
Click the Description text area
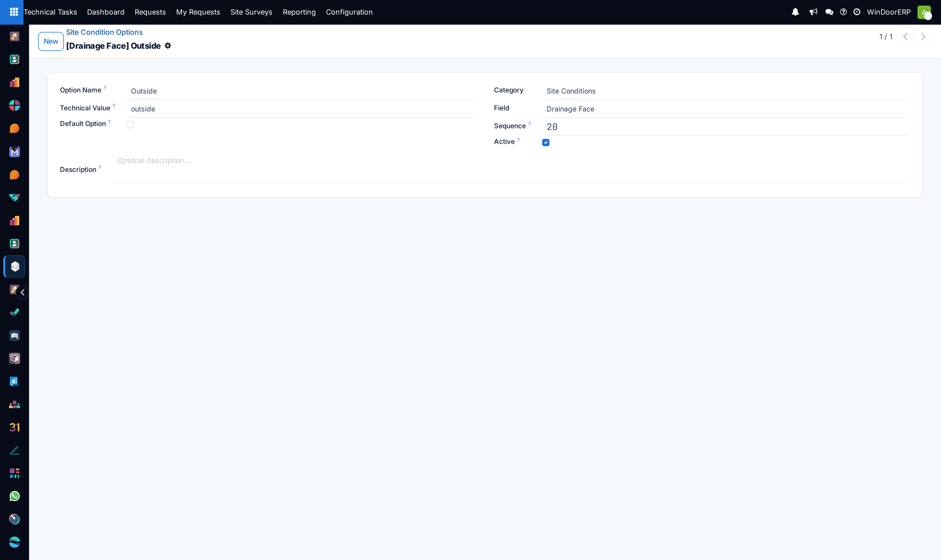coord(511,167)
